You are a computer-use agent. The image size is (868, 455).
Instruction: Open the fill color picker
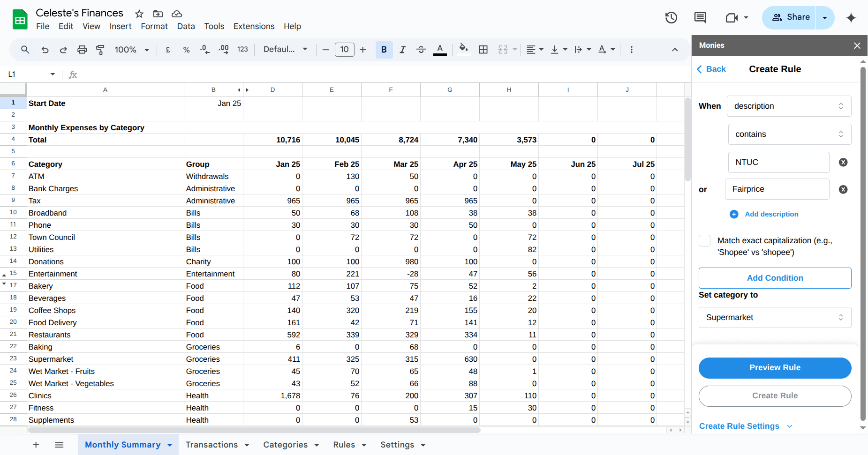pyautogui.click(x=463, y=49)
